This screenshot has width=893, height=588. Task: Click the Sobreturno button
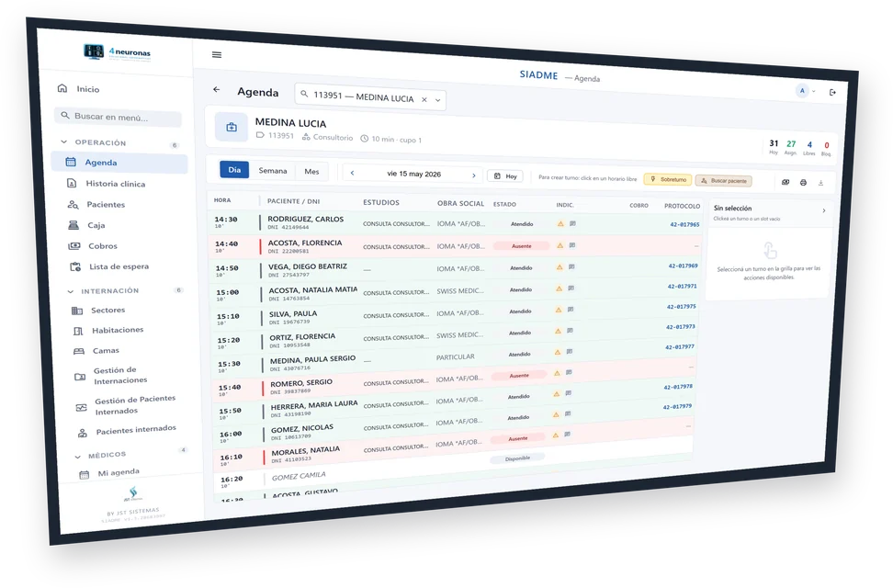[x=668, y=179]
